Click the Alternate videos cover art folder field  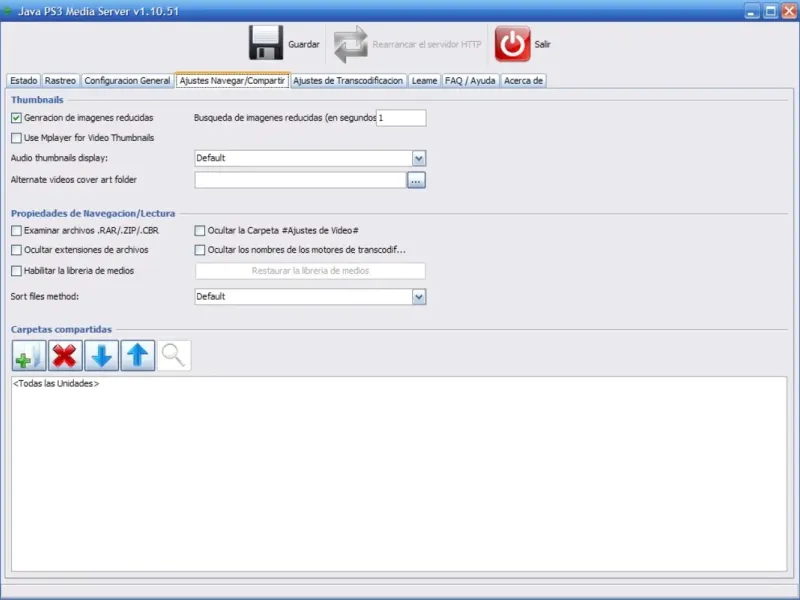(301, 180)
